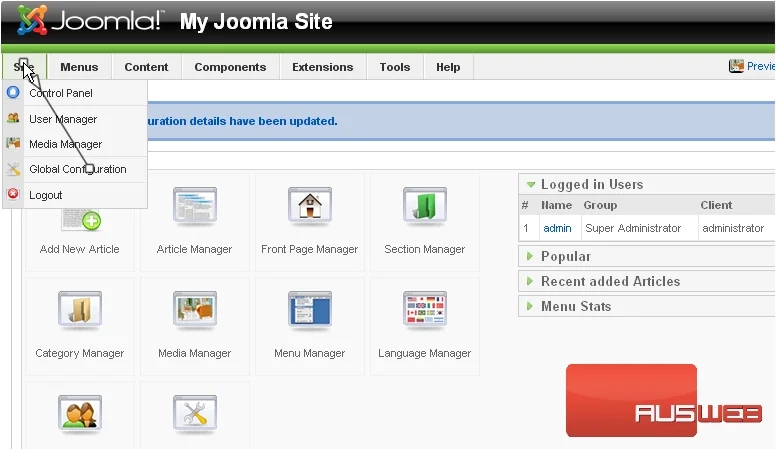776x450 pixels.
Task: Select Global Configuration from the Site menu
Action: 78,169
